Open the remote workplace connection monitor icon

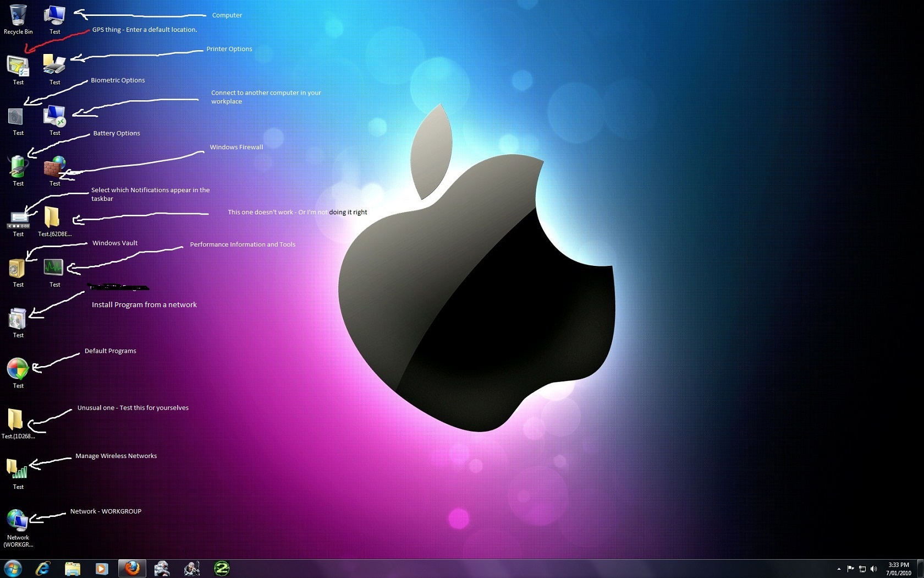[x=55, y=120]
